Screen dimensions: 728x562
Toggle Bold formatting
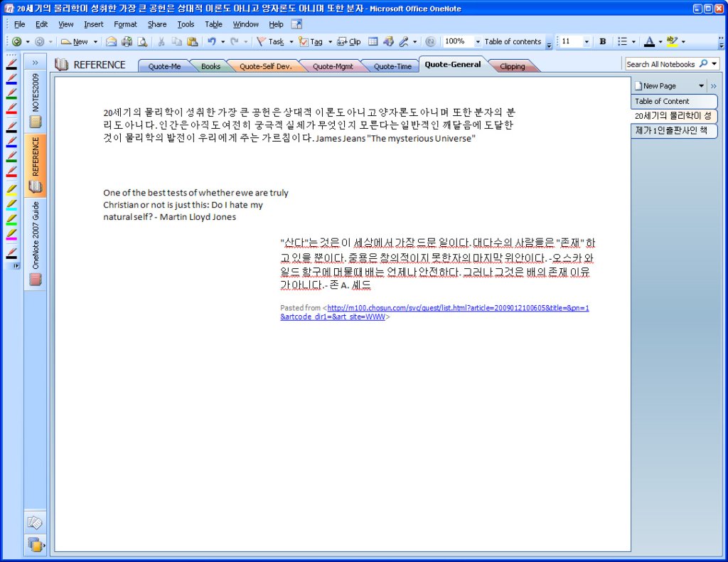pos(602,42)
